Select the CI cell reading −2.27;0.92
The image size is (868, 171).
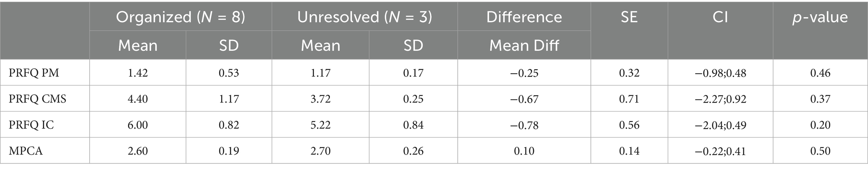point(720,99)
